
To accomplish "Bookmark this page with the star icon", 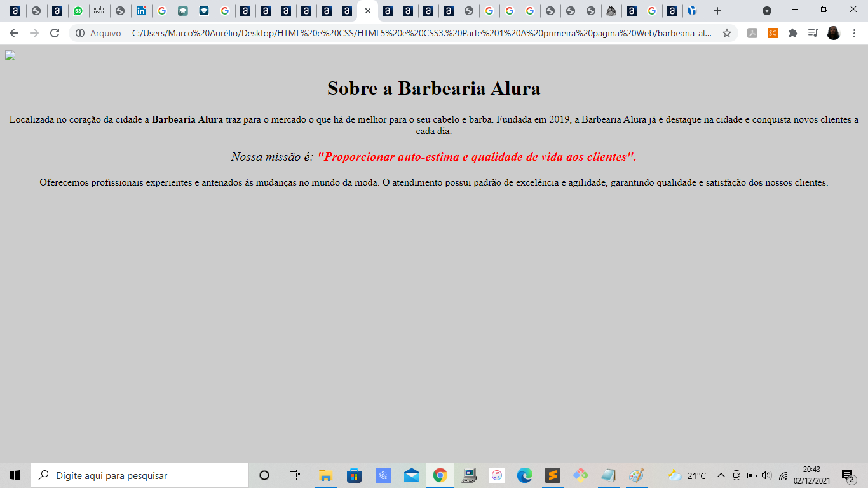I will (727, 33).
